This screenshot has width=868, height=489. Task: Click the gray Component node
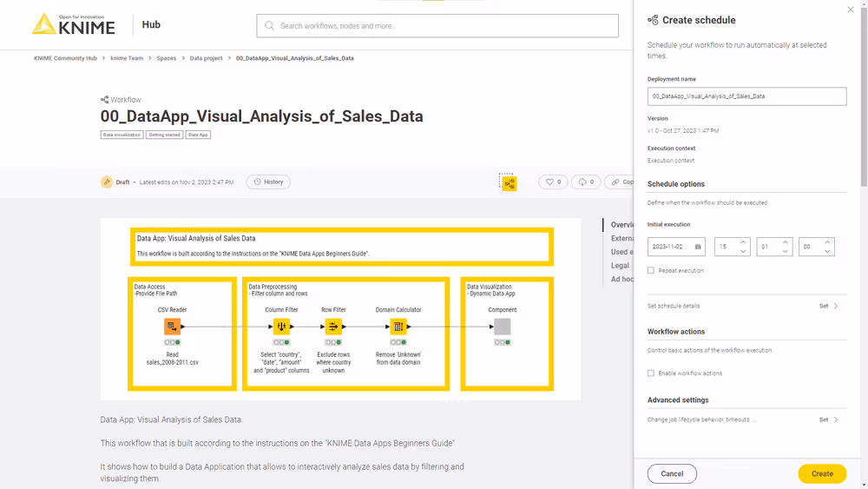tap(502, 327)
